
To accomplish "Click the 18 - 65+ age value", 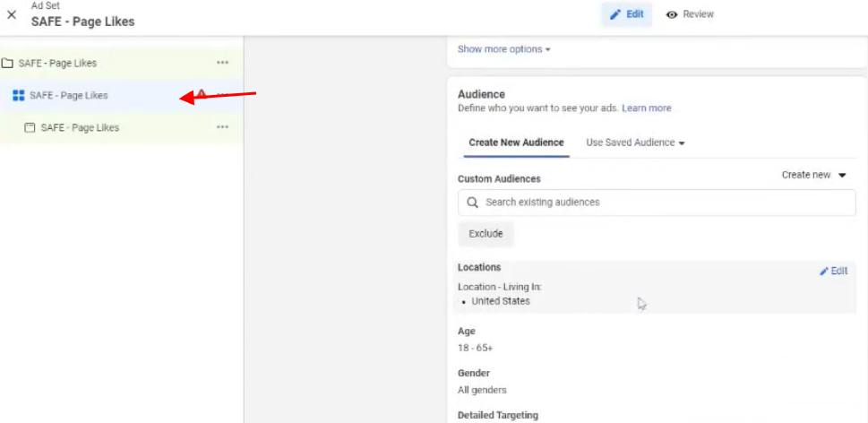I will click(475, 349).
